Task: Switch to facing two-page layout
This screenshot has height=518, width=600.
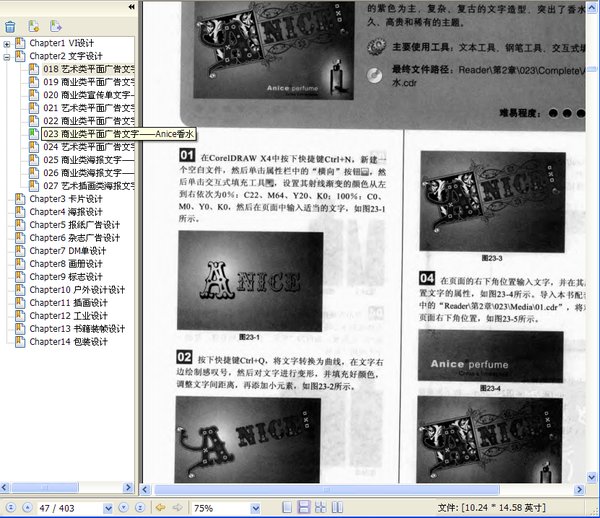Action: click(337, 507)
